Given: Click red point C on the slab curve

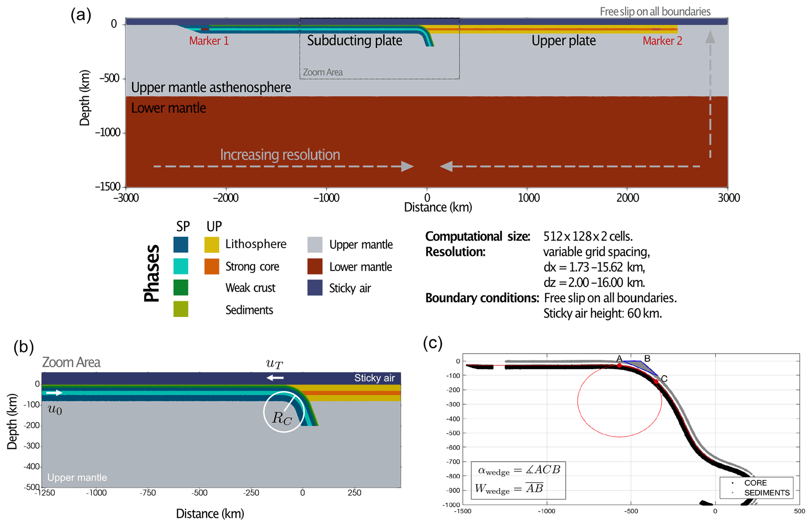Looking at the screenshot, I should coord(656,381).
